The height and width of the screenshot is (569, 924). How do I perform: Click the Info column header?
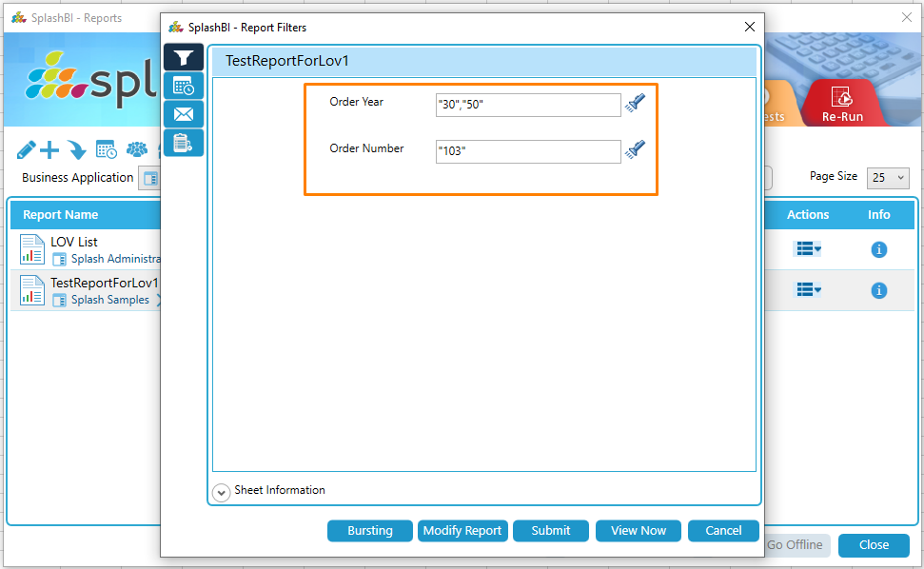[878, 215]
